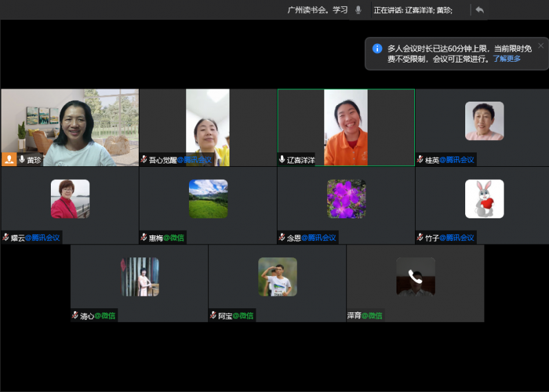Click the muted mic icon next to 清心

[x=75, y=316]
